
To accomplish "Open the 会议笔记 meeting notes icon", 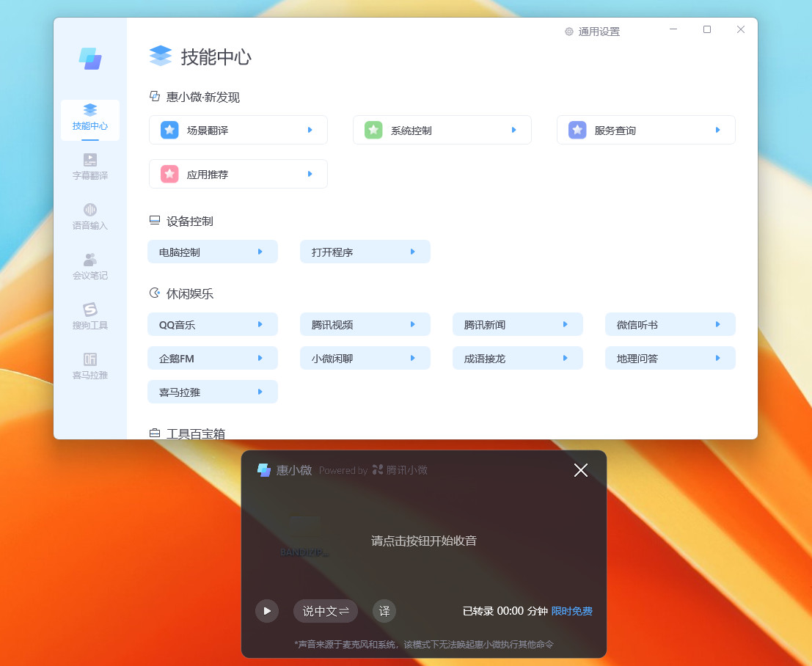I will [x=89, y=266].
